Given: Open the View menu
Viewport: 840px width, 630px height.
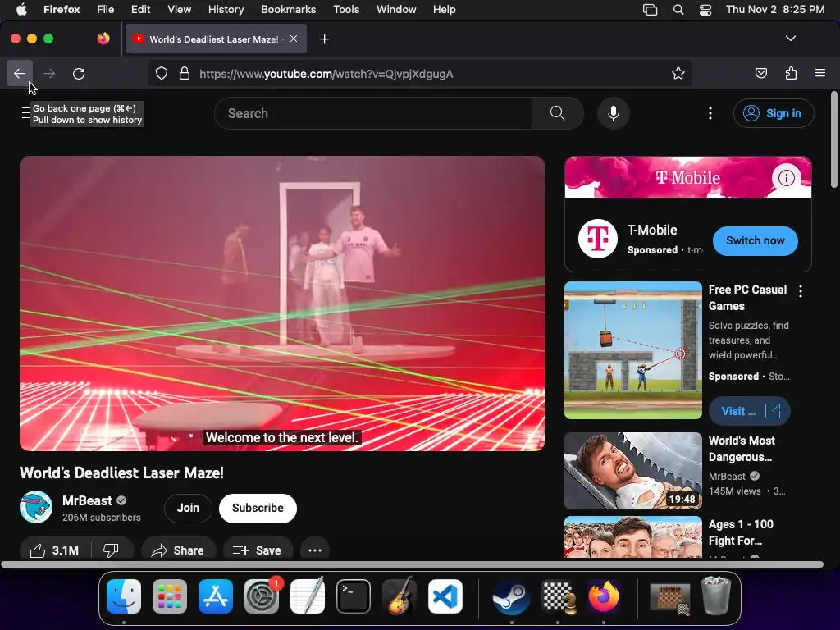Looking at the screenshot, I should click(179, 9).
